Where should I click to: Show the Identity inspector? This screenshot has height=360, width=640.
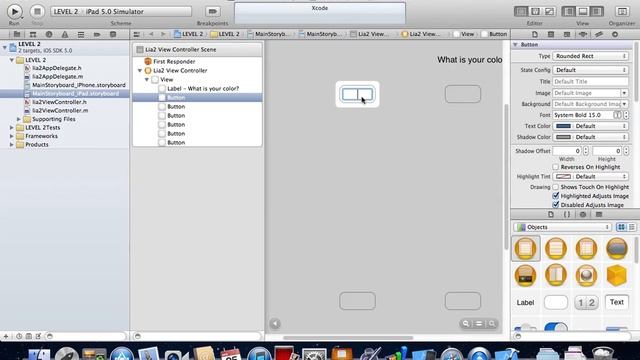[x=567, y=34]
